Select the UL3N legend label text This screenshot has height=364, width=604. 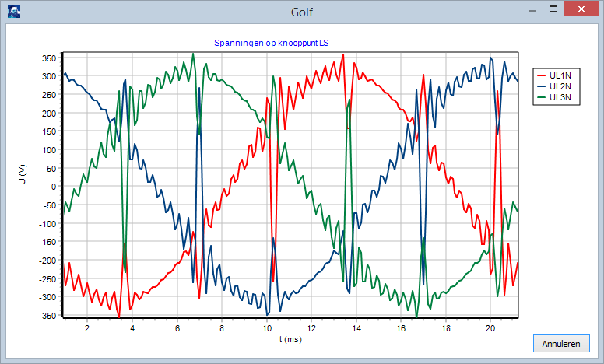[560, 98]
